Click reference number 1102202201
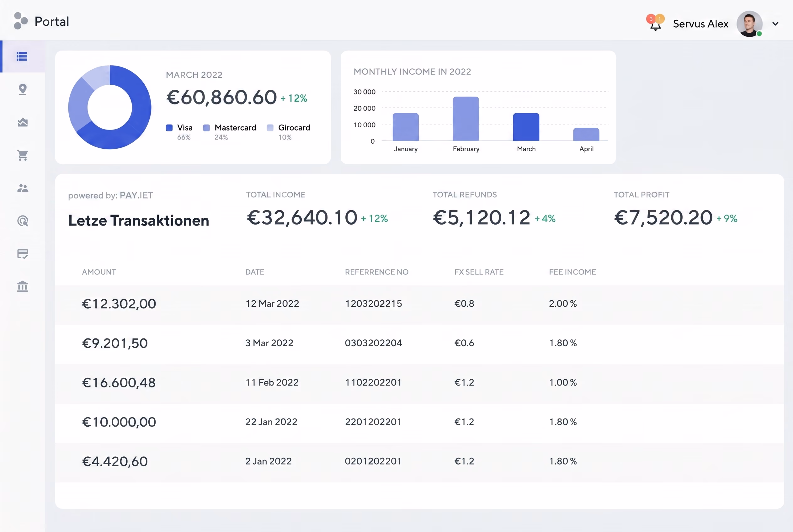This screenshot has width=793, height=532. pyautogui.click(x=373, y=382)
